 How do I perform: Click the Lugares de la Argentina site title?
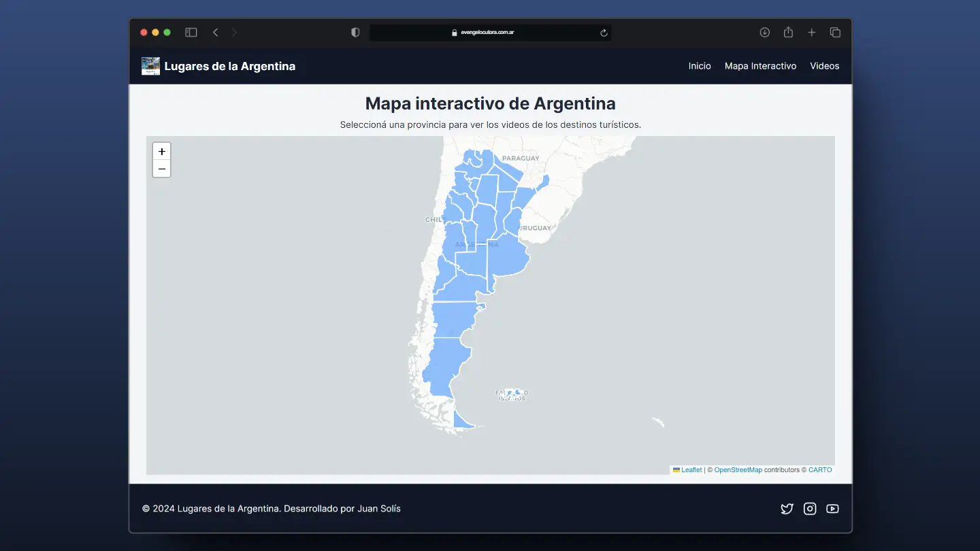(230, 66)
